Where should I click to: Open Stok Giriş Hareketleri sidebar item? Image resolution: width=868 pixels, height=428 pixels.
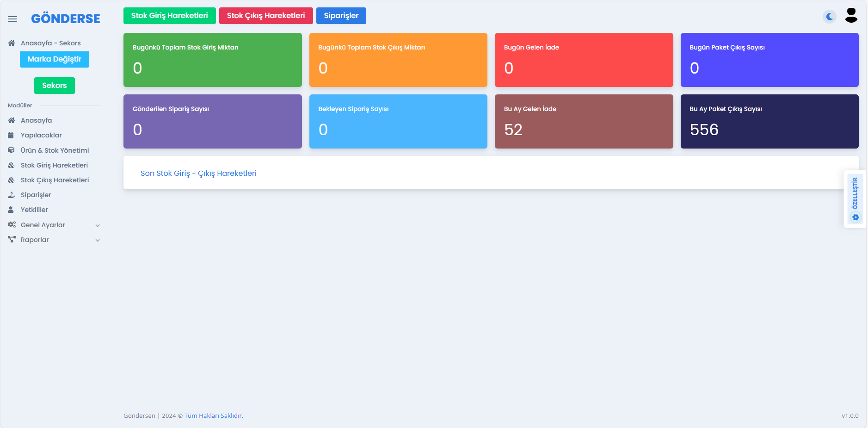pyautogui.click(x=55, y=165)
